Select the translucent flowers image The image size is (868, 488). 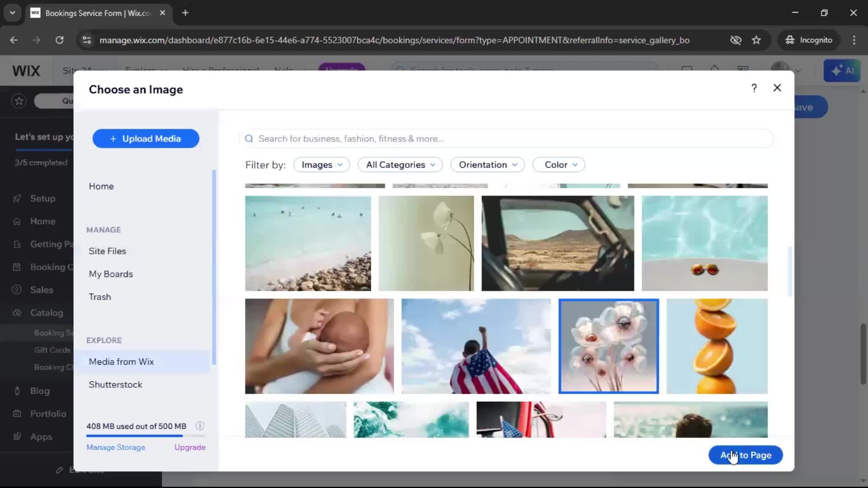click(x=609, y=346)
